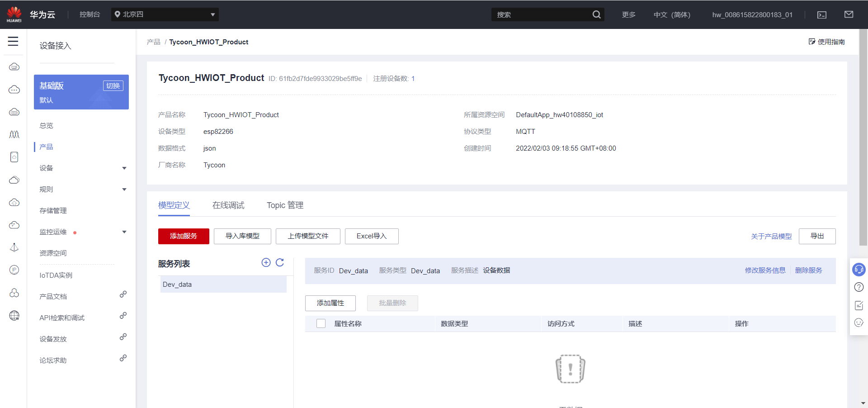Click the 访问方式 column header
Image resolution: width=868 pixels, height=408 pixels.
pyautogui.click(x=561, y=324)
